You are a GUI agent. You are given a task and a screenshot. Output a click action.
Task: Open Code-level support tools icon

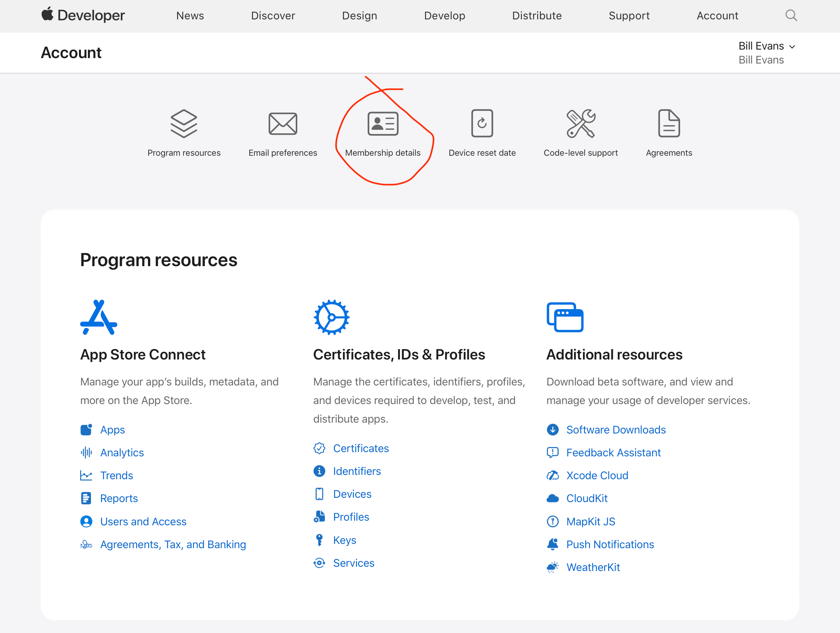[581, 124]
